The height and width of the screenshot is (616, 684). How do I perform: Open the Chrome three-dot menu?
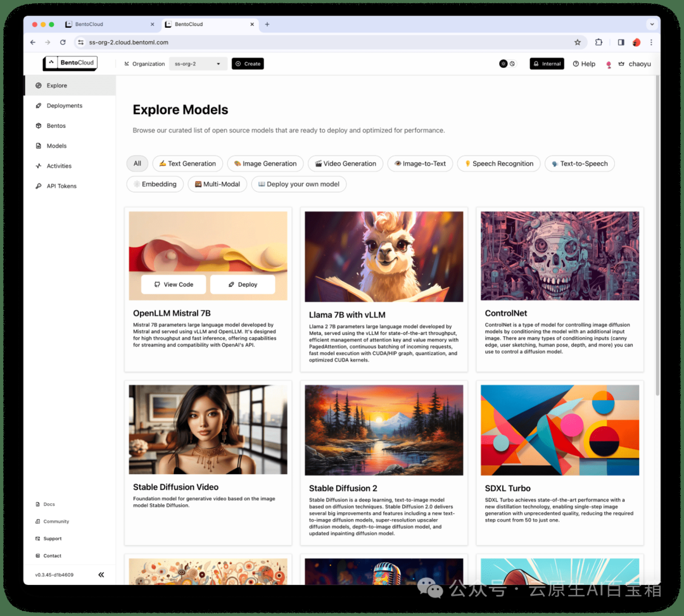tap(651, 42)
